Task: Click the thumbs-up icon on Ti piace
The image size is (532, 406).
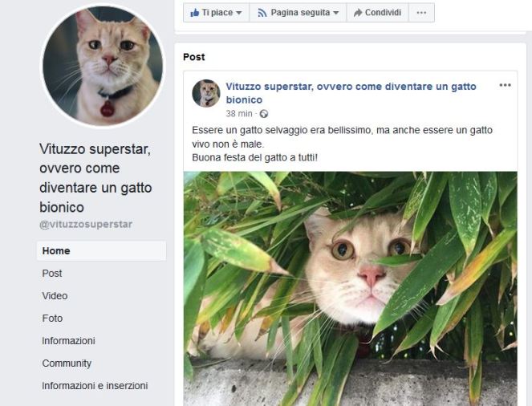Action: click(193, 13)
